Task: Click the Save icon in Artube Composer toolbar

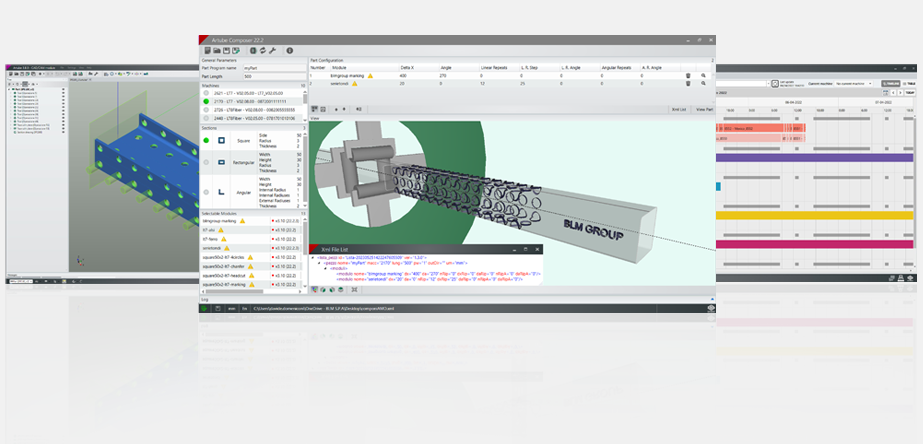Action: tap(226, 50)
